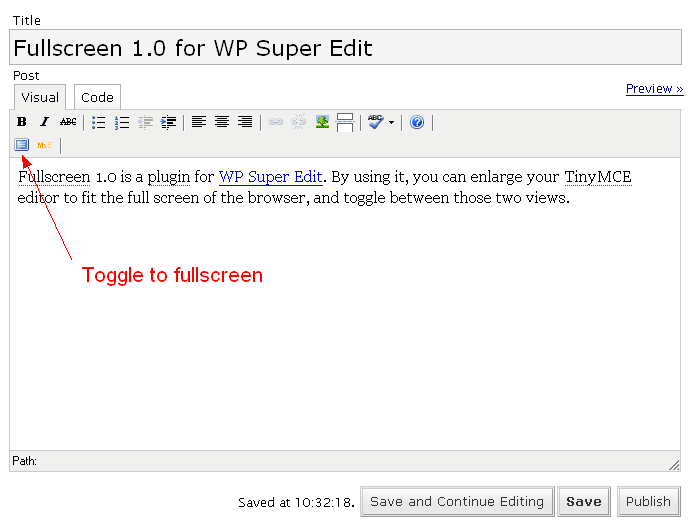This screenshot has width=692, height=525.
Task: Insert a numbered list
Action: (122, 122)
